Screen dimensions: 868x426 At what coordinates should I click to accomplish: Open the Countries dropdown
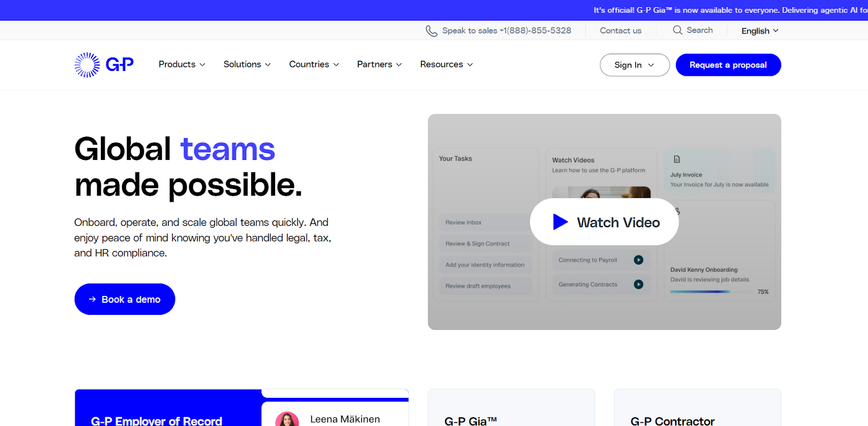pyautogui.click(x=314, y=64)
